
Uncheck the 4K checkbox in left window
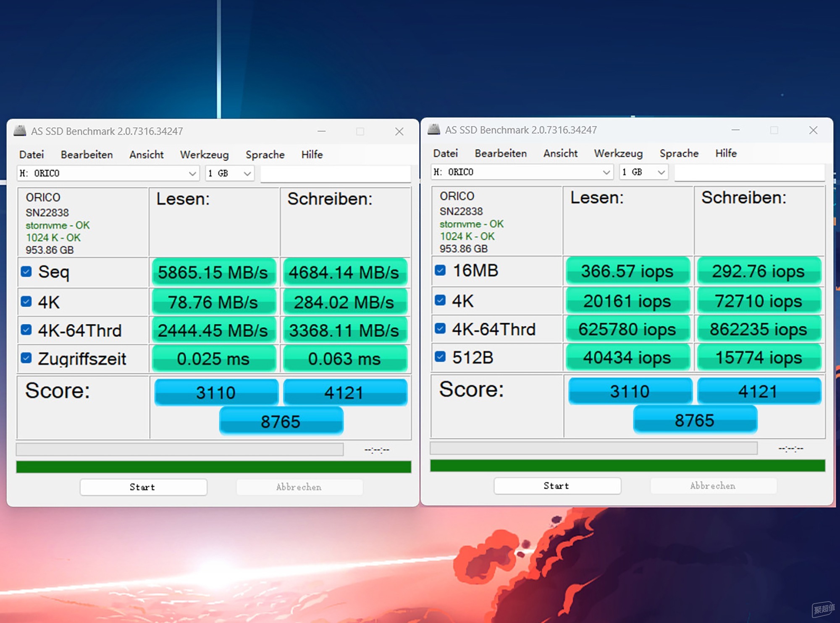pos(26,301)
